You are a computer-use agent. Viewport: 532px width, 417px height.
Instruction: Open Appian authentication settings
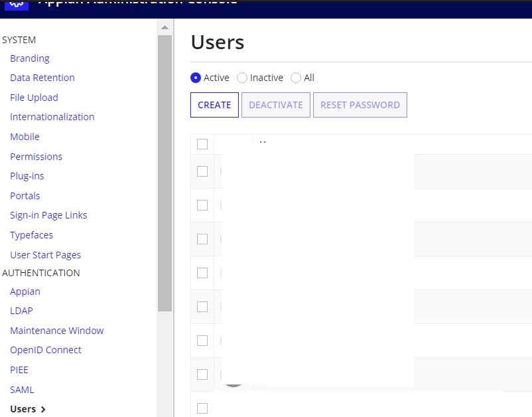coord(25,292)
